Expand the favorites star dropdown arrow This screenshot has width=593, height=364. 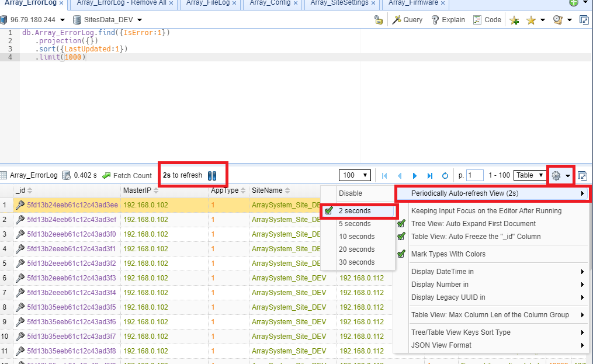543,20
